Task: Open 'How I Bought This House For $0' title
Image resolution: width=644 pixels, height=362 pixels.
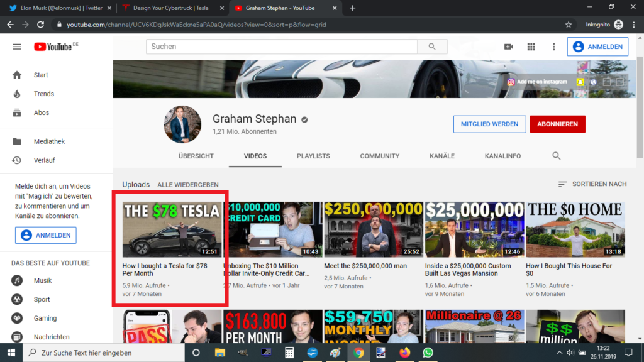Action: click(x=569, y=270)
